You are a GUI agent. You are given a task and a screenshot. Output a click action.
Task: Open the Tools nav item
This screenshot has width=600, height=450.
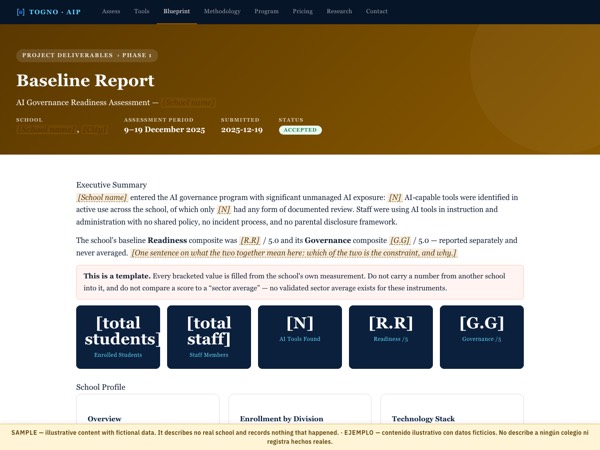[x=142, y=11]
